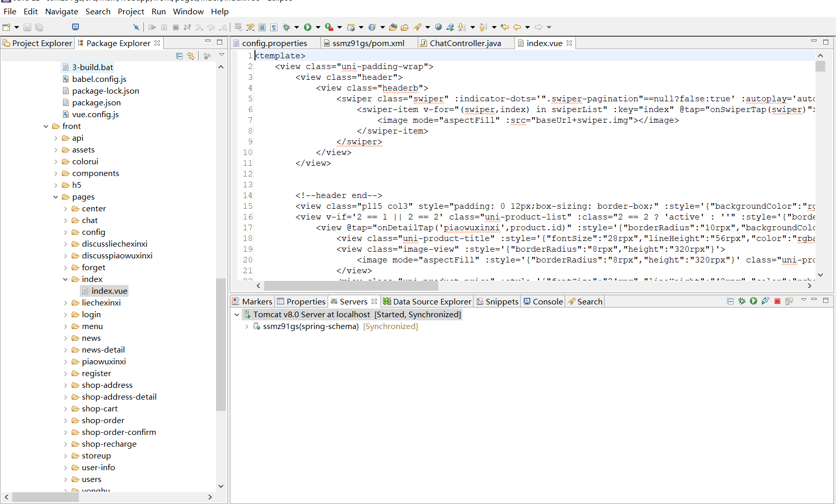Maximize the editor area
The height and width of the screenshot is (504, 836).
click(825, 41)
